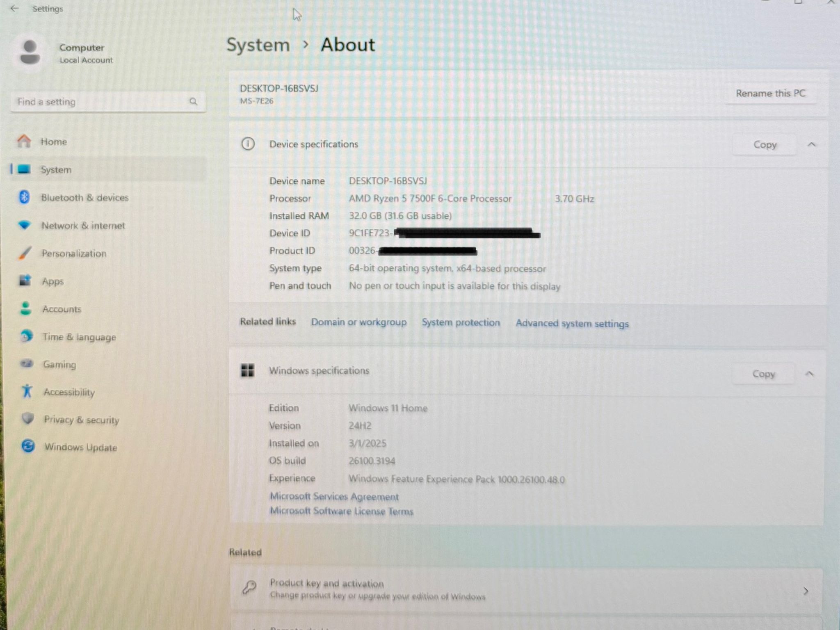Open Product key and activation chevron

click(806, 591)
